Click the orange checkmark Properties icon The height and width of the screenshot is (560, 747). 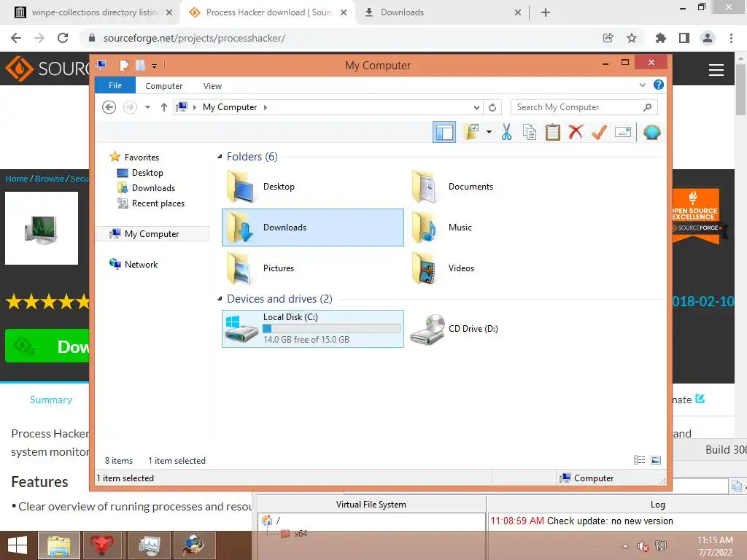click(599, 132)
